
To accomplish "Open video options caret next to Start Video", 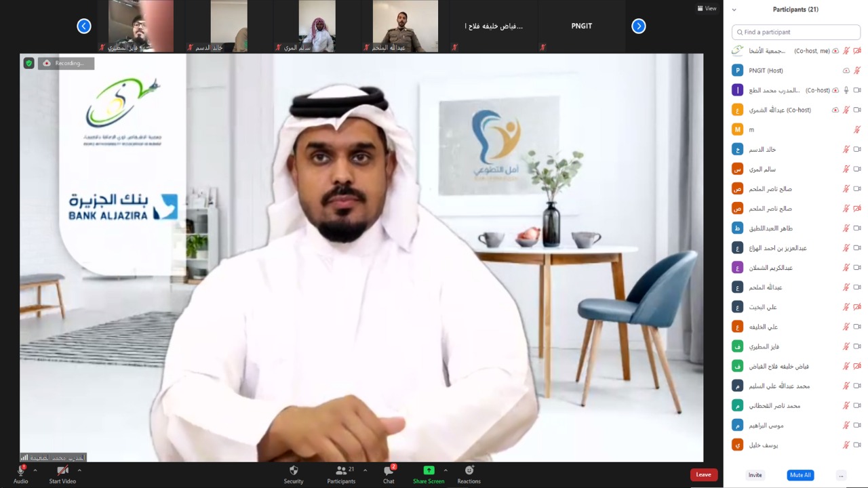I will pos(79,470).
